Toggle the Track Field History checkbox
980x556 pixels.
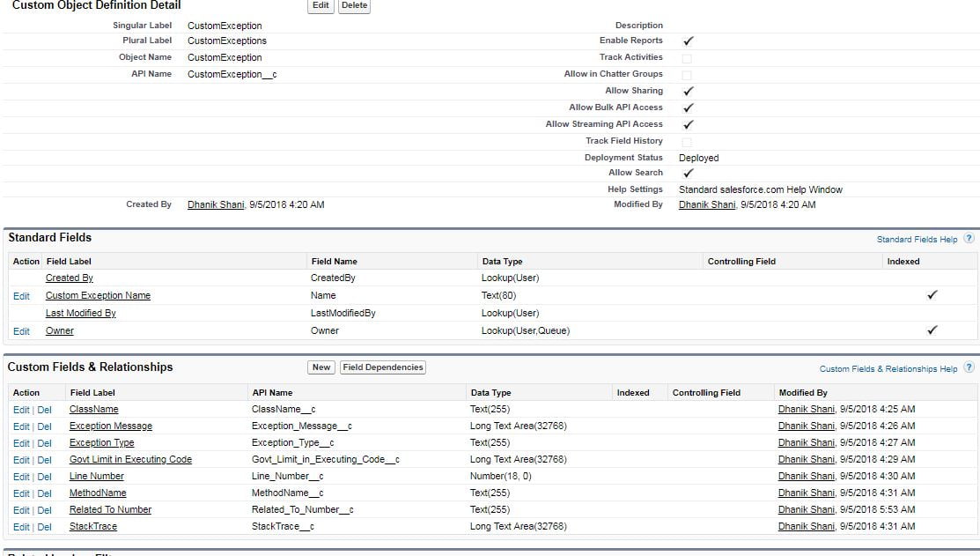click(688, 140)
